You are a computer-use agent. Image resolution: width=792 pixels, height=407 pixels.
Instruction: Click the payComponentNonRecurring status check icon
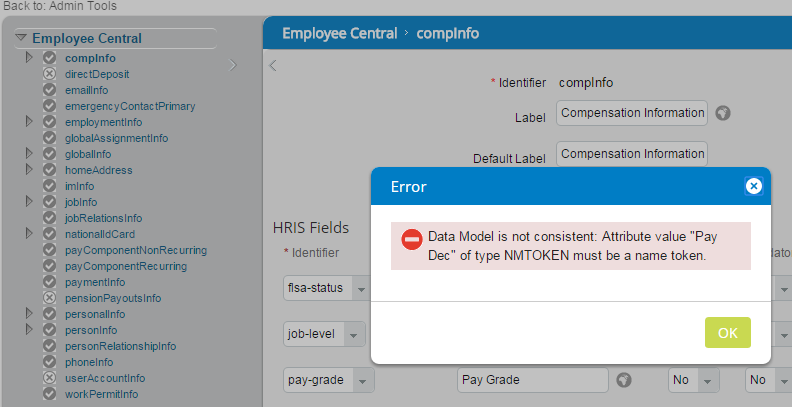49,250
